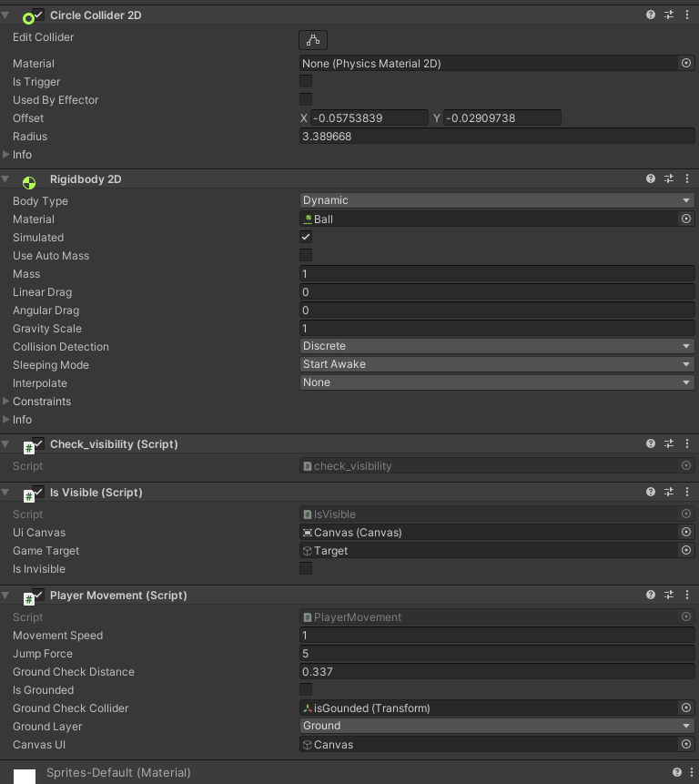
Task: Open the object picker for Ui Canvas
Action: pos(687,532)
